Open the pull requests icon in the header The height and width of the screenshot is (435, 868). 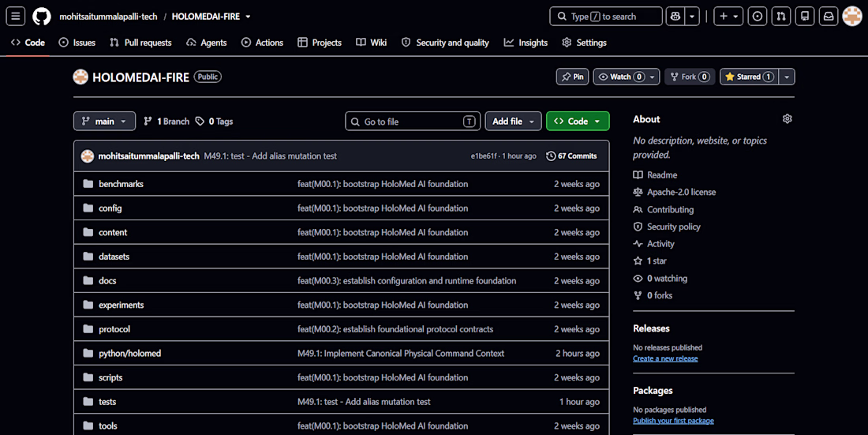click(781, 16)
